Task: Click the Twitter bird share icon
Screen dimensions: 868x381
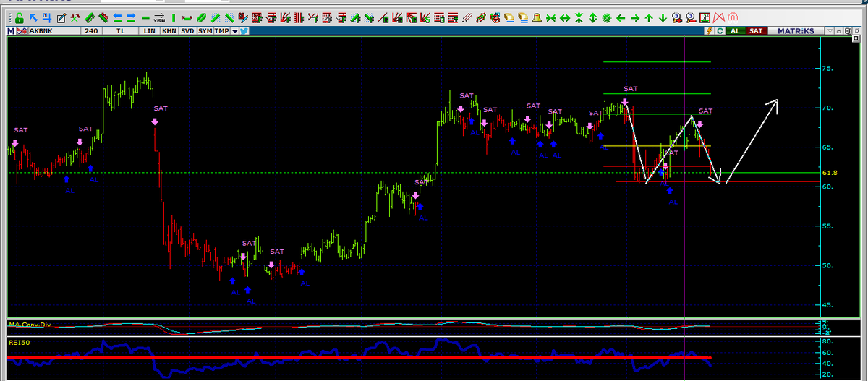Action: tap(244, 31)
